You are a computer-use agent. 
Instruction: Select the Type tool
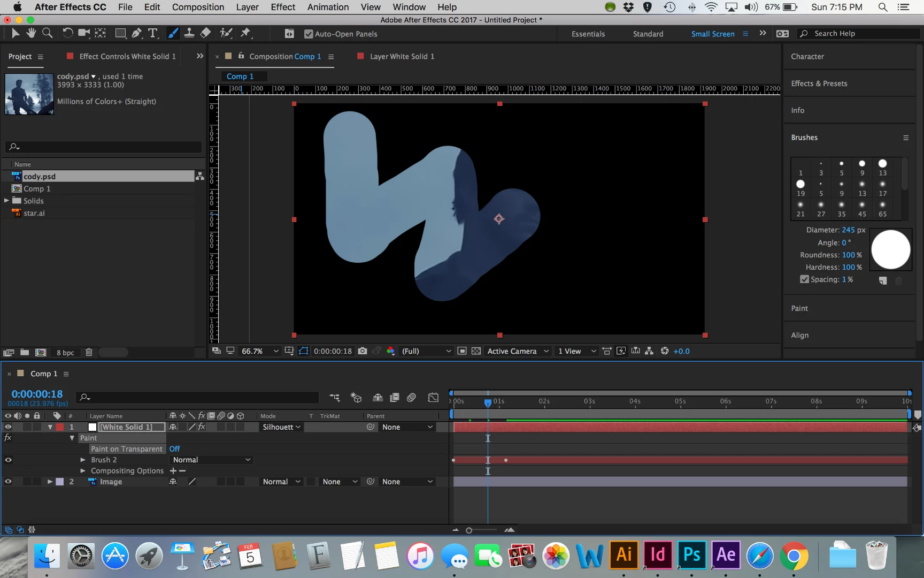click(x=153, y=33)
